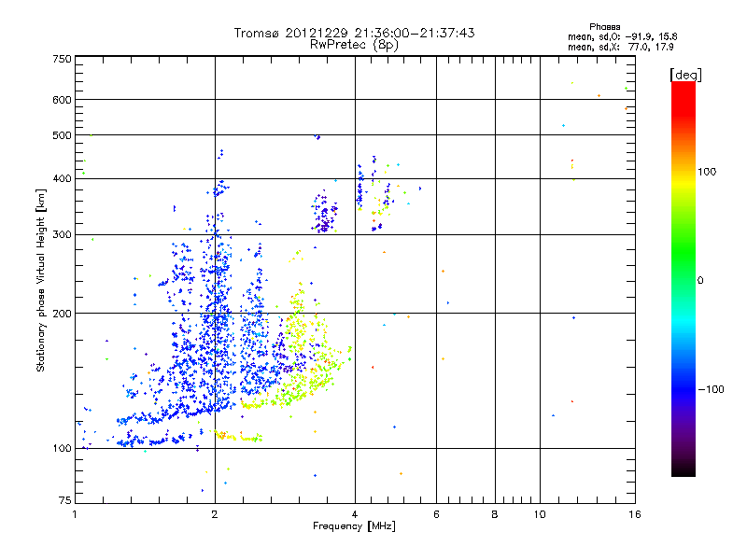Screen dimensions: 747x560
Task: Click the plot title 'Tromsø 20121229 21:36:00-21:37:43'
Action: tap(354, 33)
